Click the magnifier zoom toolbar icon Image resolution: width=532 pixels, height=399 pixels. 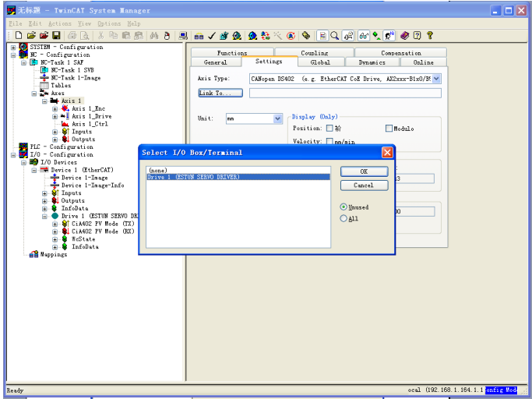(x=334, y=35)
